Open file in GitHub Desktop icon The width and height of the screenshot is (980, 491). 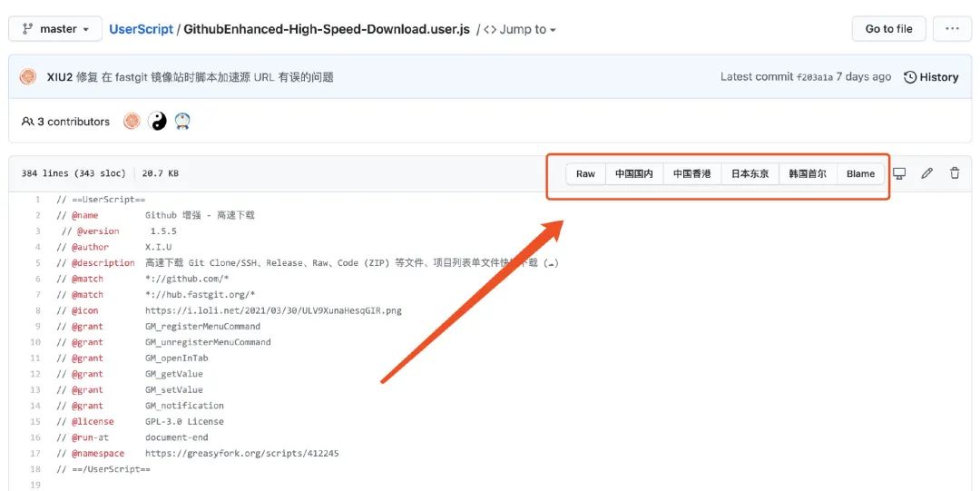click(x=899, y=173)
